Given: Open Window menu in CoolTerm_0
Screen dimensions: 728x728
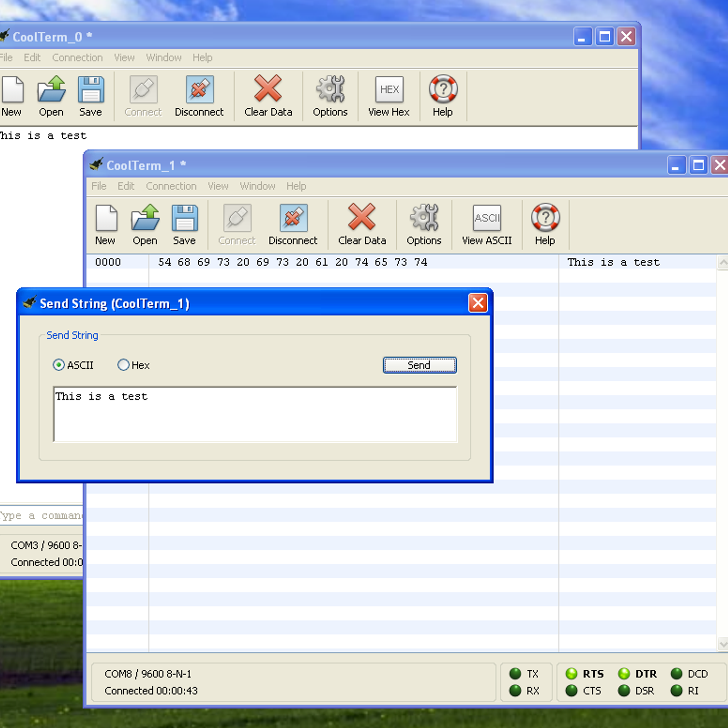Looking at the screenshot, I should [x=164, y=58].
